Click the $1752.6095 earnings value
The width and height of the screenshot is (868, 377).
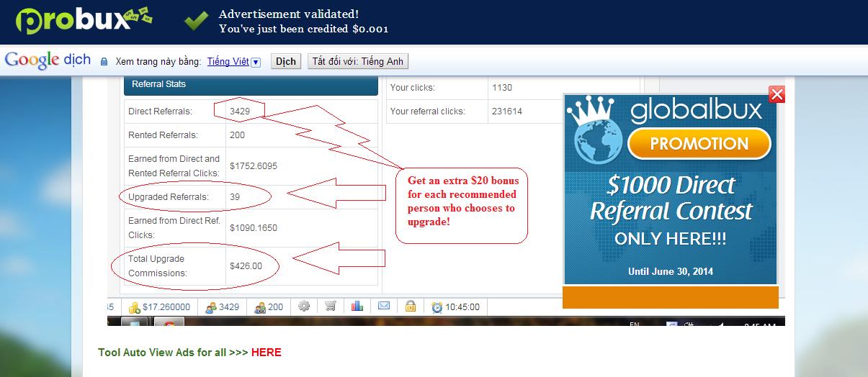254,166
